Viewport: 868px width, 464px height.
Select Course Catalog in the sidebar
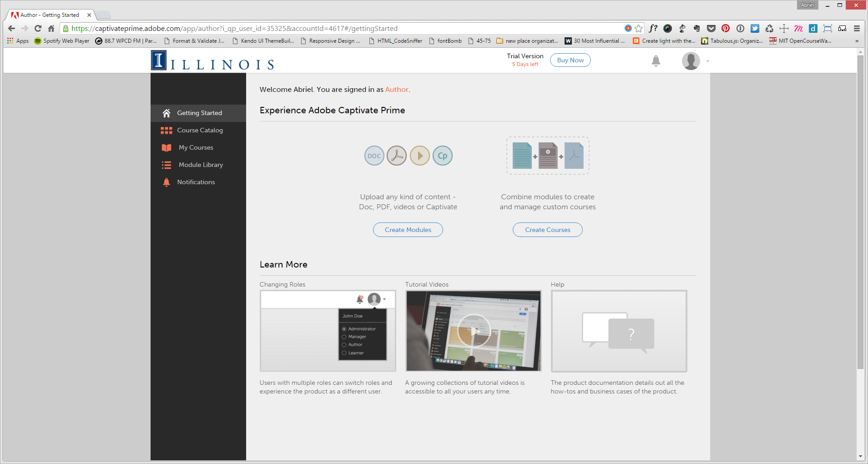click(x=198, y=130)
